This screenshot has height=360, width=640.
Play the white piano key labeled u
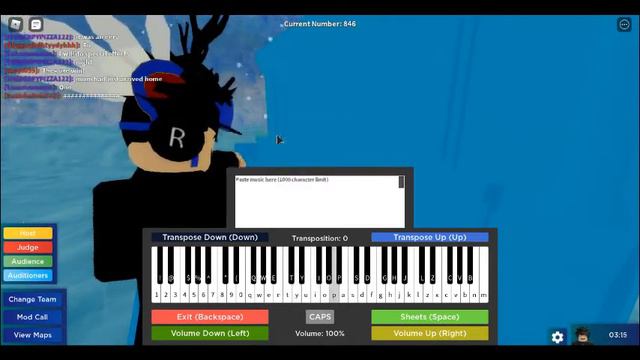click(306, 294)
